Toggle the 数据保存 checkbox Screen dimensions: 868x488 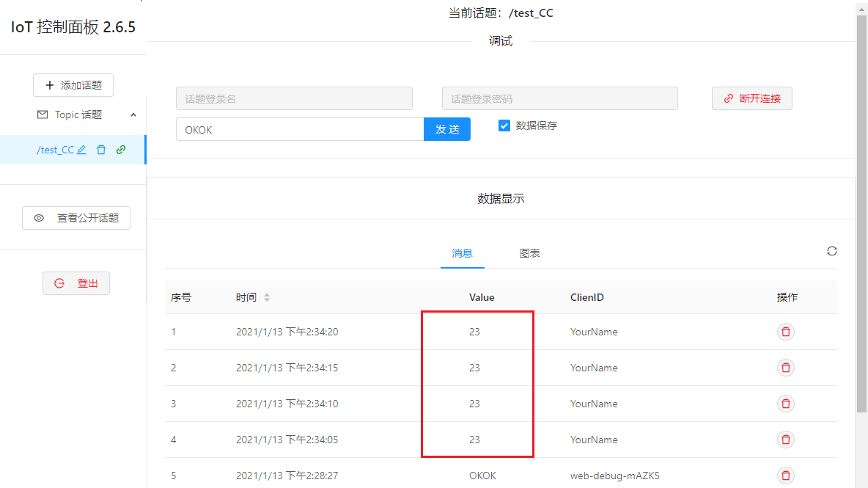[x=504, y=125]
